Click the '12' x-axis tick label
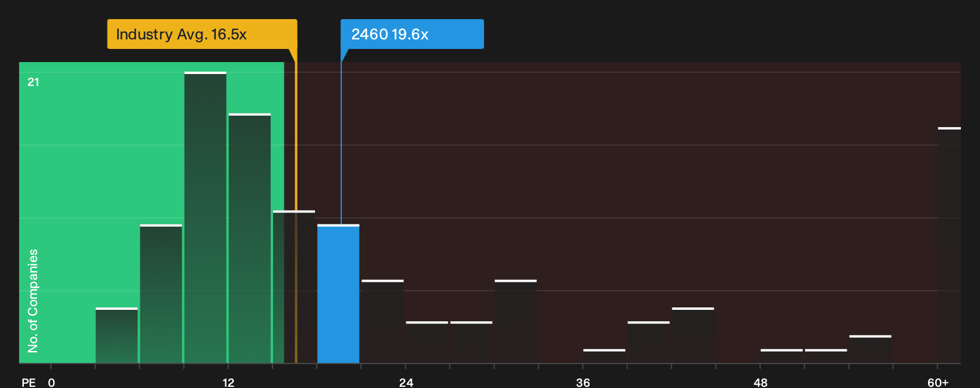 click(x=228, y=382)
